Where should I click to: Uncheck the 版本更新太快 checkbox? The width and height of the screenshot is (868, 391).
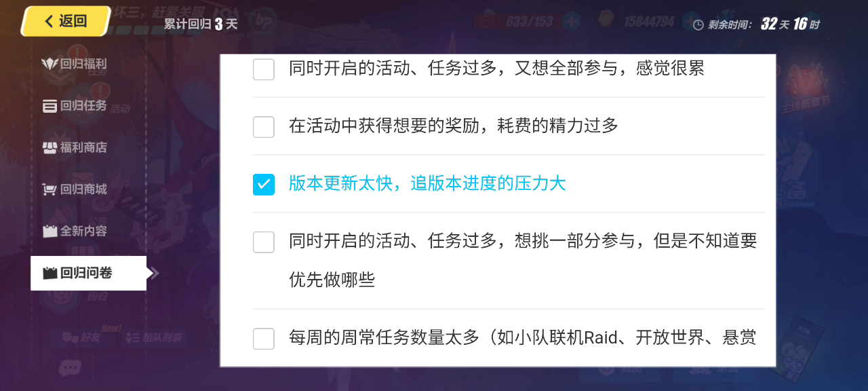coord(264,184)
